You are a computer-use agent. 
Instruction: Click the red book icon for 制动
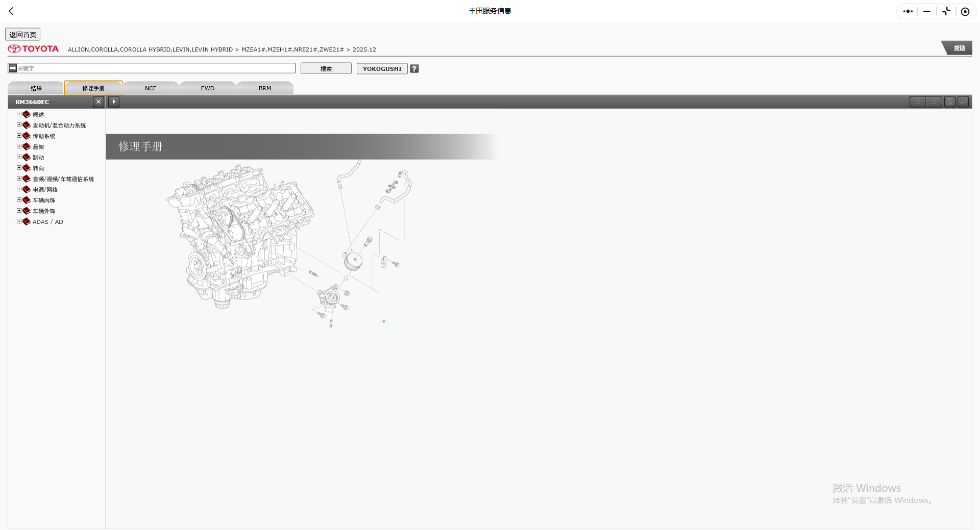click(27, 157)
